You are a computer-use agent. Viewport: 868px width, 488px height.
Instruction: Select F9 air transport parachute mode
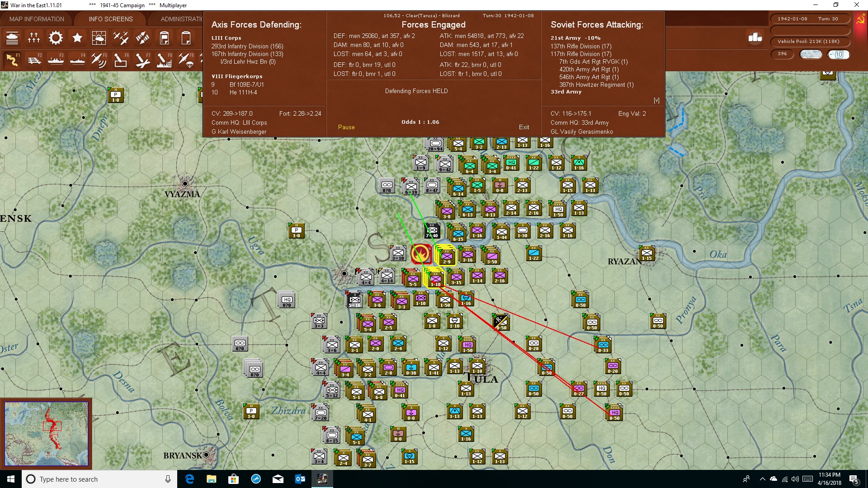186,60
